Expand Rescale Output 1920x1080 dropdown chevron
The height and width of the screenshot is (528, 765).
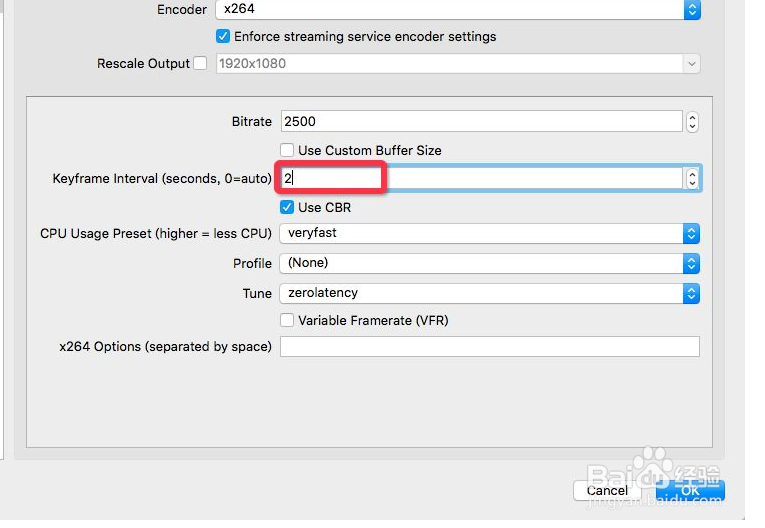tap(691, 64)
